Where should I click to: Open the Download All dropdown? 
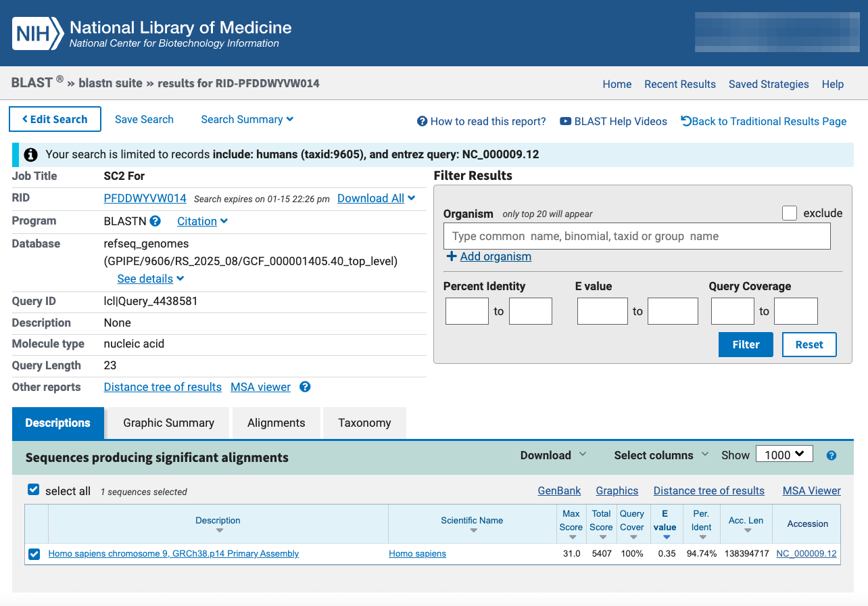376,198
